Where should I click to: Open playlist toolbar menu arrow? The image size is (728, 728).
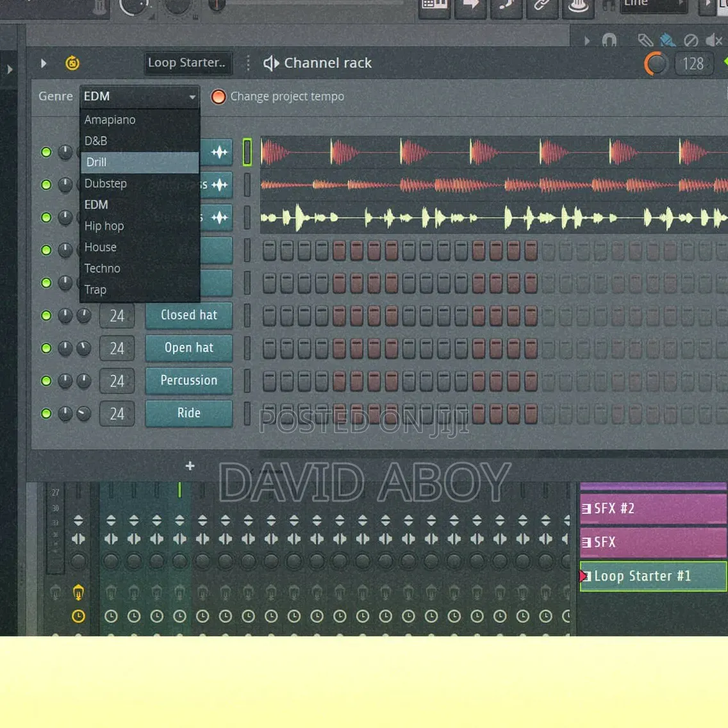point(587,41)
